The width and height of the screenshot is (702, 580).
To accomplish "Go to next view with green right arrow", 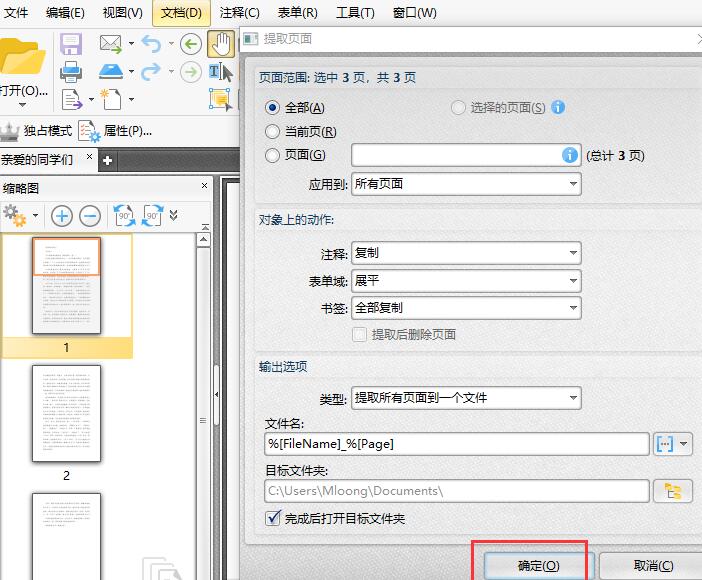I will [191, 72].
